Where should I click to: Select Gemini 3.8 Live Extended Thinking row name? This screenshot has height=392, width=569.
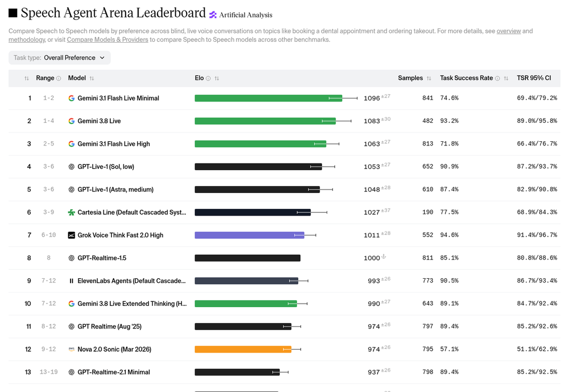tap(132, 303)
